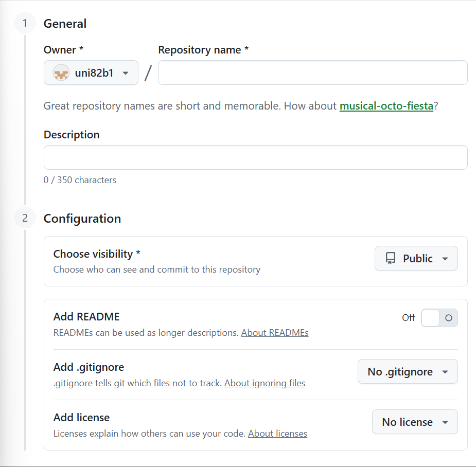Expand the No .gitignore dropdown
The width and height of the screenshot is (476, 467).
[x=407, y=371]
